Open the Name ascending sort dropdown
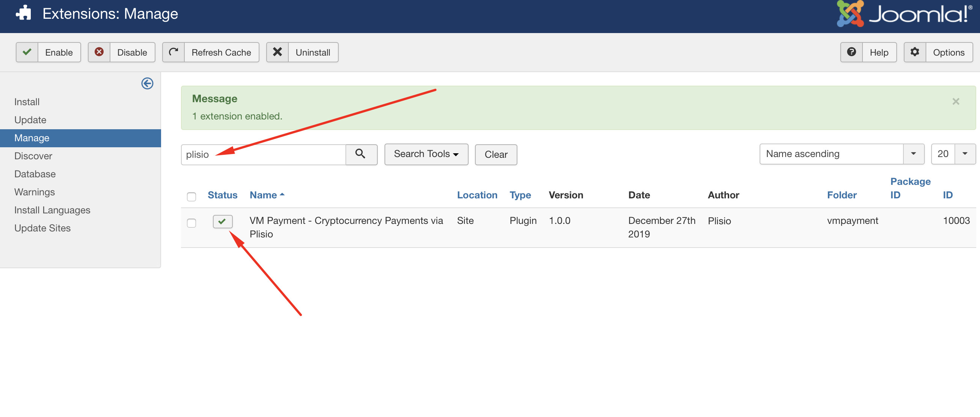The image size is (980, 417). [x=841, y=154]
